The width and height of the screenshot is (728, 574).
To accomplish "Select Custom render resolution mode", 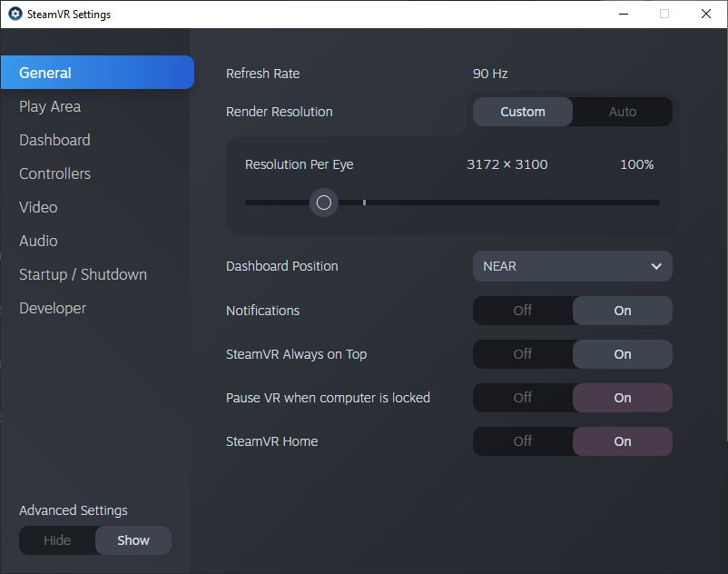I will pos(523,112).
